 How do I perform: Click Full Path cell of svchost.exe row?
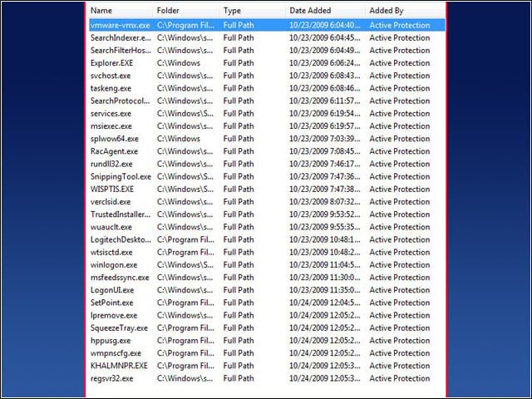pos(239,76)
